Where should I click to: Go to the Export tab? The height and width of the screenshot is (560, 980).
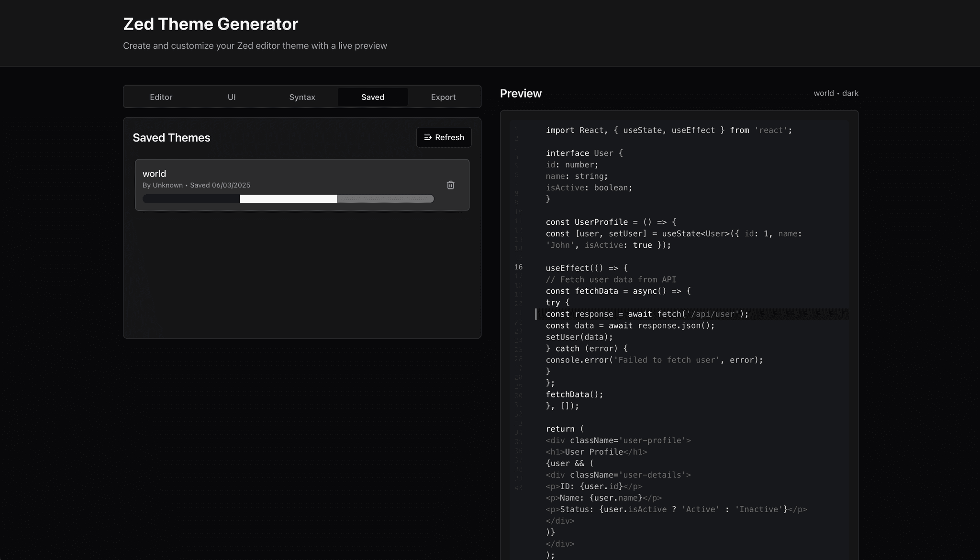(x=443, y=97)
